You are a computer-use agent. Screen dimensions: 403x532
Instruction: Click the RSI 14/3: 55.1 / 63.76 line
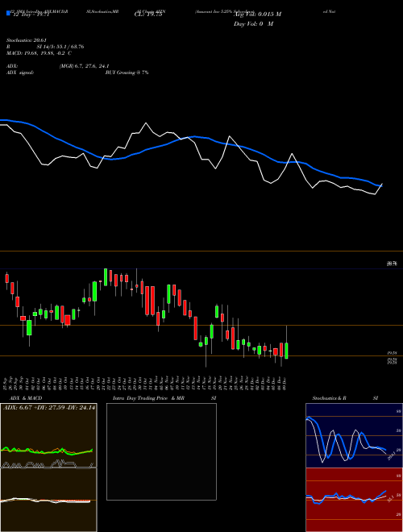point(45,47)
